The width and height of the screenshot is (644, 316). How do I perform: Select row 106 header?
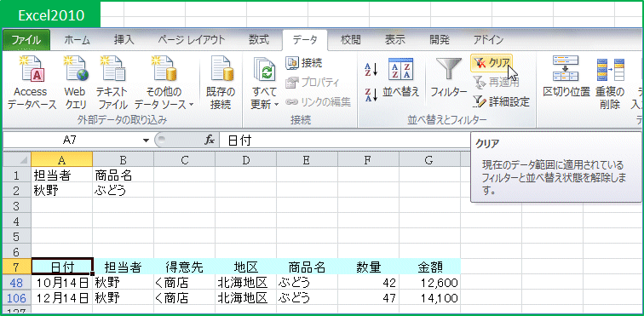[x=17, y=297]
